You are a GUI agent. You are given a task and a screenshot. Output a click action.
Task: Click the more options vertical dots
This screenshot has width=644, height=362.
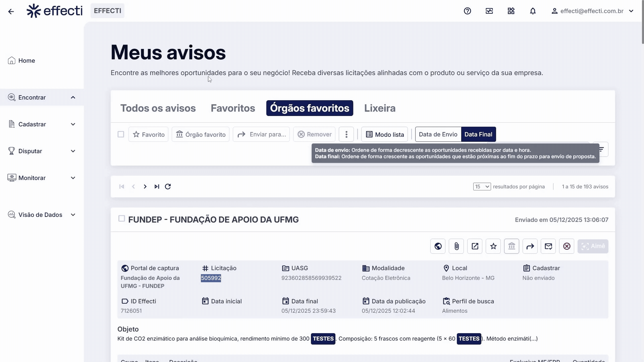point(346,134)
